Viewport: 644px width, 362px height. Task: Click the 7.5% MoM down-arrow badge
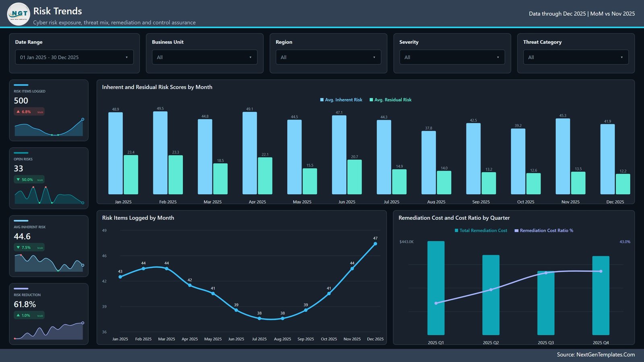[x=29, y=248]
